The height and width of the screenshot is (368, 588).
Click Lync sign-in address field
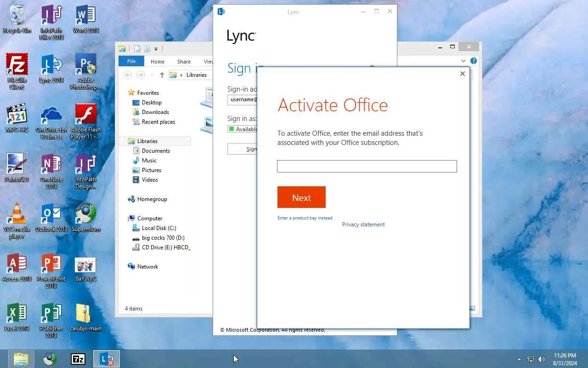[x=242, y=99]
